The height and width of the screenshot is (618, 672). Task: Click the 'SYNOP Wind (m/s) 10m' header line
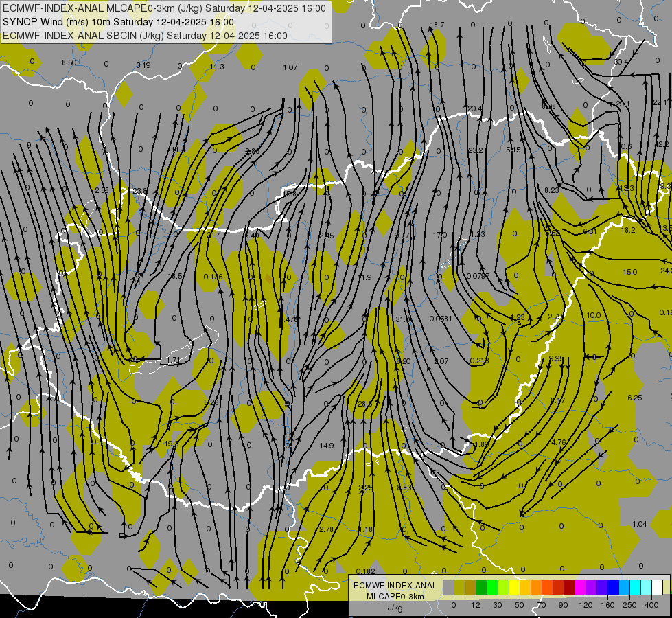coord(118,22)
